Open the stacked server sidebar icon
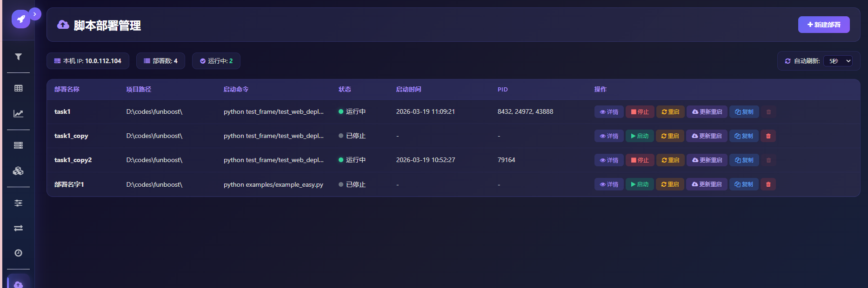 click(x=18, y=145)
